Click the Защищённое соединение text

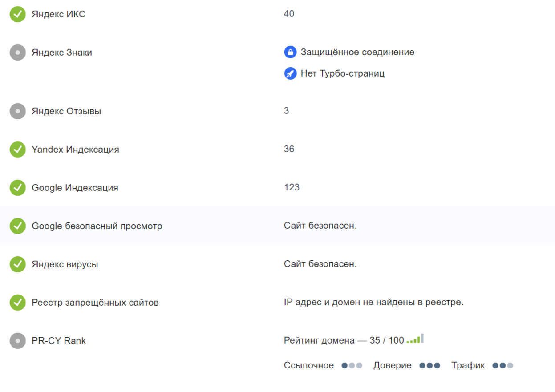357,52
